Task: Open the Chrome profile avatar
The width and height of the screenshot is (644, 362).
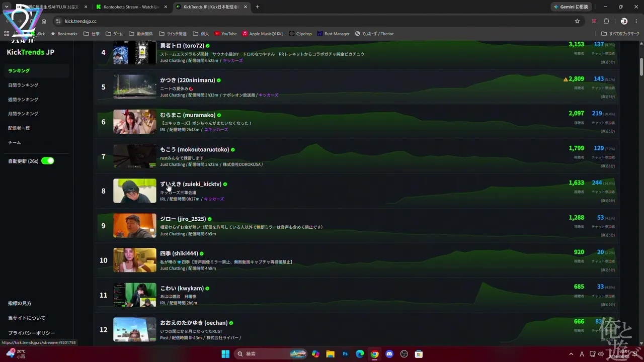Action: 624,21
